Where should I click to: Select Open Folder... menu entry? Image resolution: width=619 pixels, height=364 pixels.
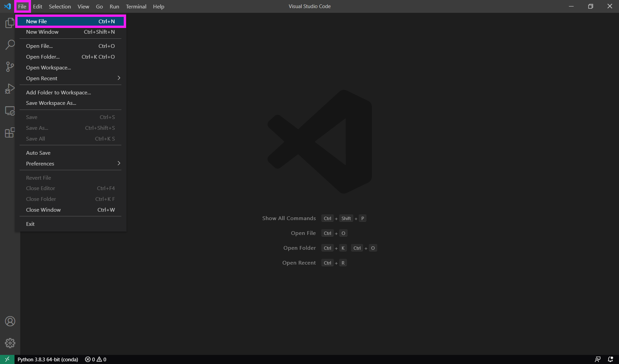(70, 57)
